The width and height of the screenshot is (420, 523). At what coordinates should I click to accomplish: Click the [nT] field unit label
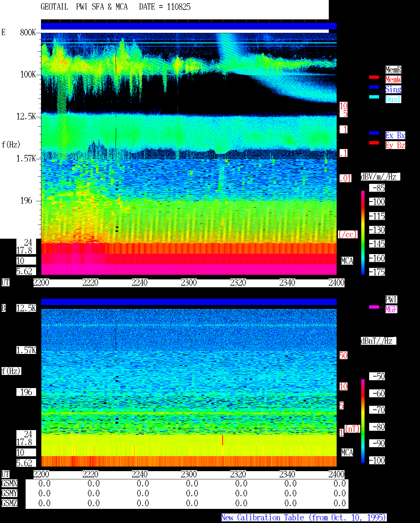point(352,429)
